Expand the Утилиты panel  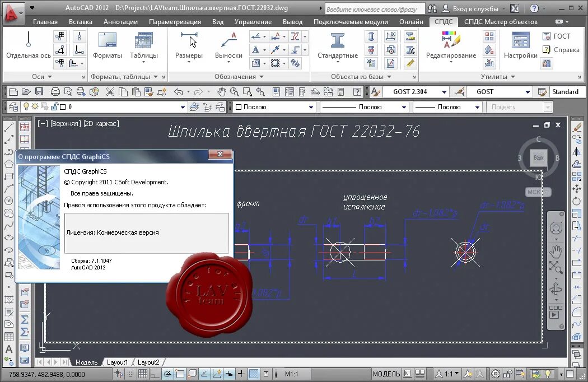tap(498, 77)
